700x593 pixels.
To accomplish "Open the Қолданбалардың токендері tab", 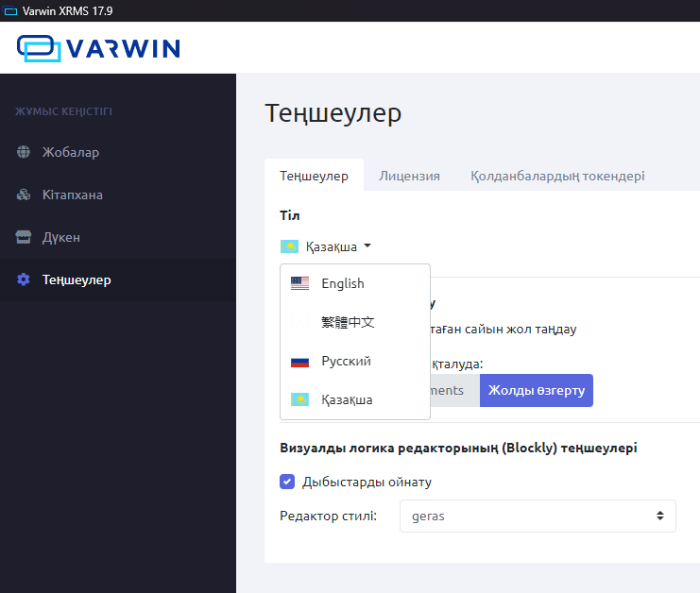I will click(x=557, y=176).
